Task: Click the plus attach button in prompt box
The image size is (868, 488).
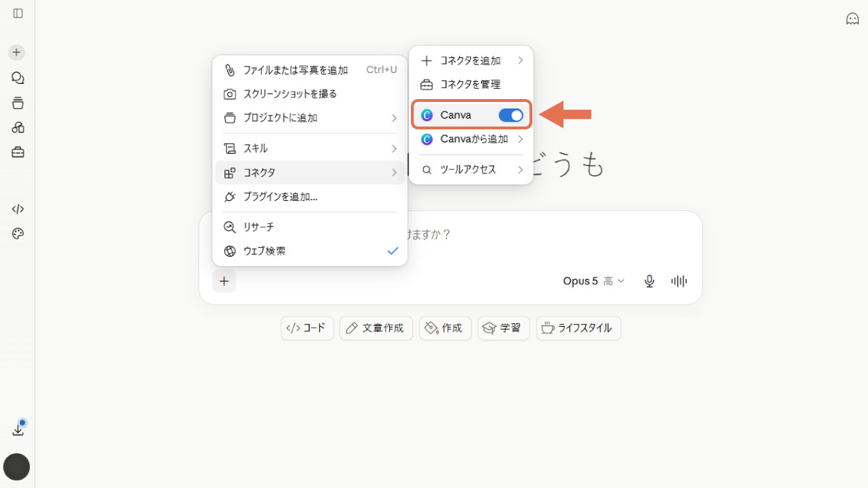Action: click(x=224, y=281)
